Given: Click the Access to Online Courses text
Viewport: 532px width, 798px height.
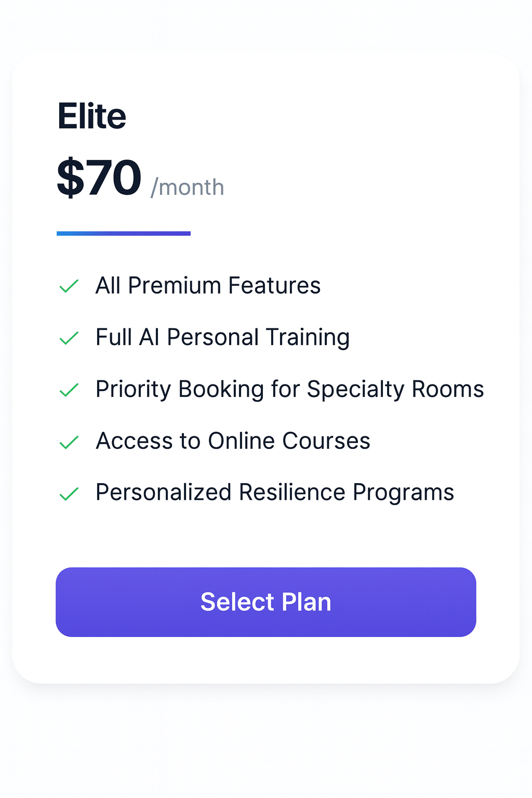Looking at the screenshot, I should pos(233,442).
